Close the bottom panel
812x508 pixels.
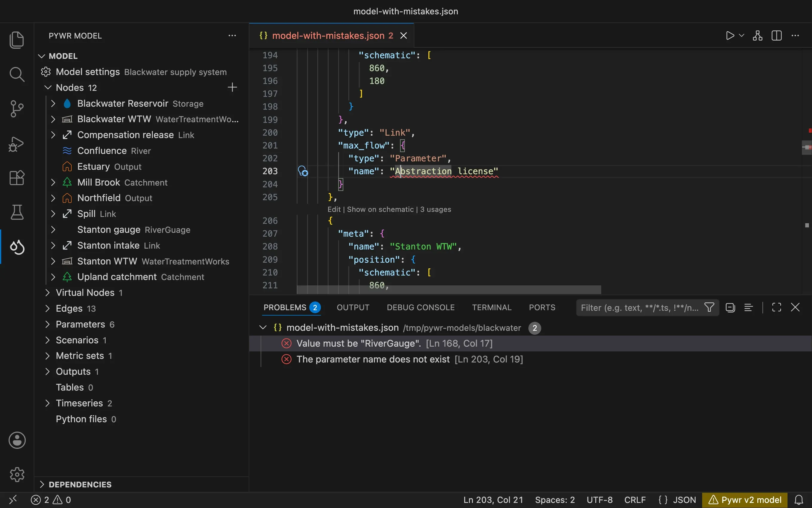[x=795, y=307]
